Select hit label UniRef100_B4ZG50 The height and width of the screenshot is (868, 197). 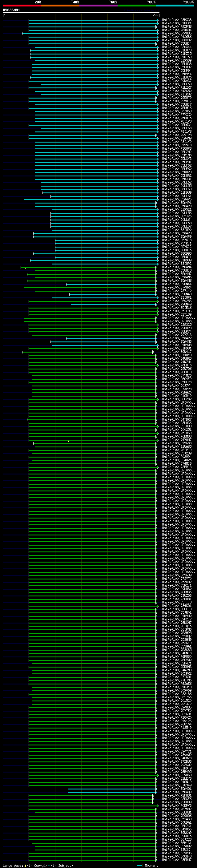(176, 91)
